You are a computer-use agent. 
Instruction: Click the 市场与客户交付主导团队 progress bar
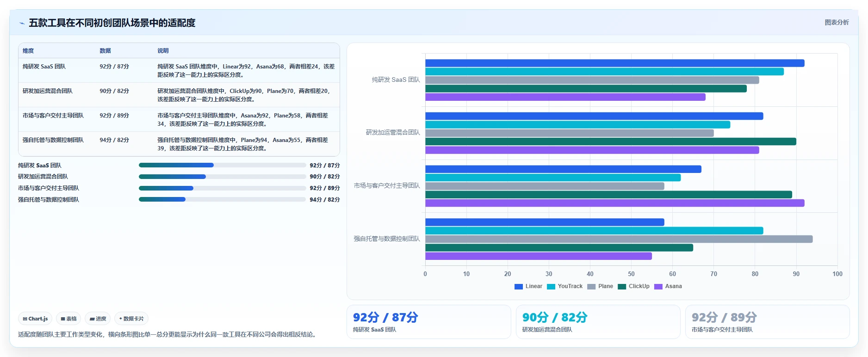(x=222, y=188)
